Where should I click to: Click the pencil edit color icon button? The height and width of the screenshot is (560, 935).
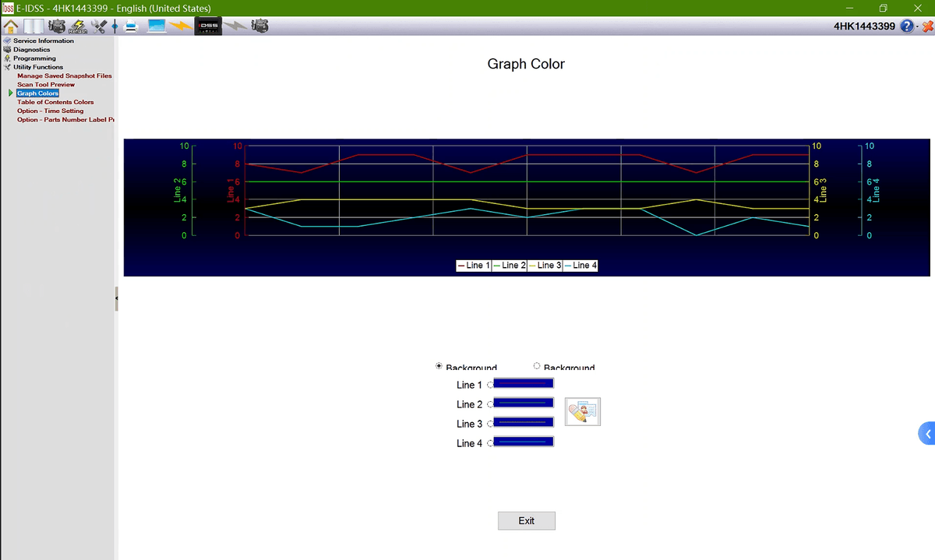582,411
